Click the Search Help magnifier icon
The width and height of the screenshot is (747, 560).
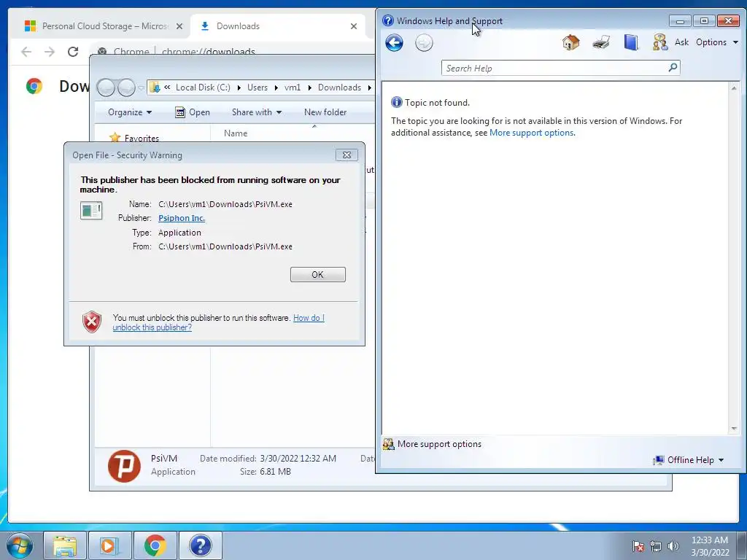(673, 68)
